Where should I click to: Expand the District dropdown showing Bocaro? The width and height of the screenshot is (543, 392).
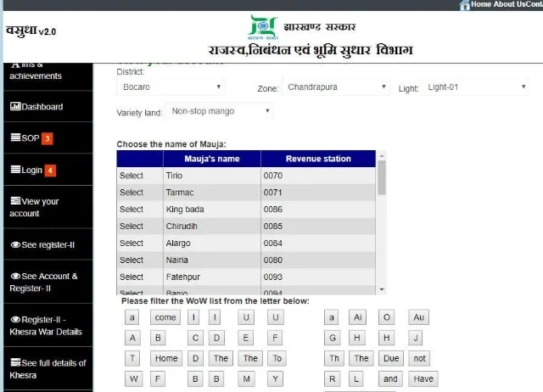(x=170, y=87)
